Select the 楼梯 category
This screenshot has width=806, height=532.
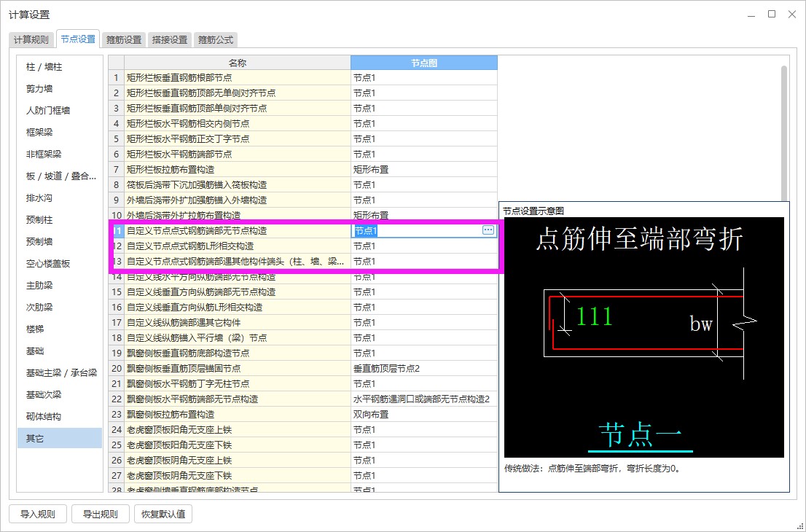click(58, 329)
